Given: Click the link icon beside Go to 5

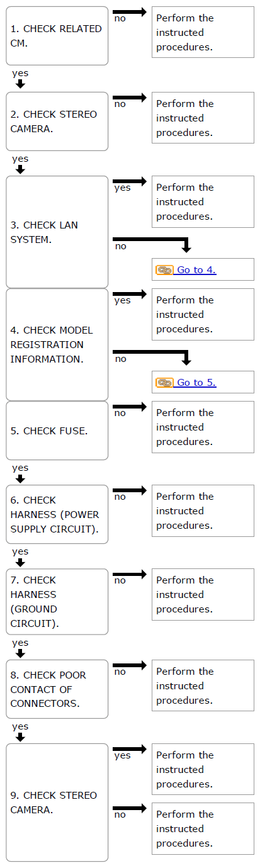Looking at the screenshot, I should [x=164, y=383].
